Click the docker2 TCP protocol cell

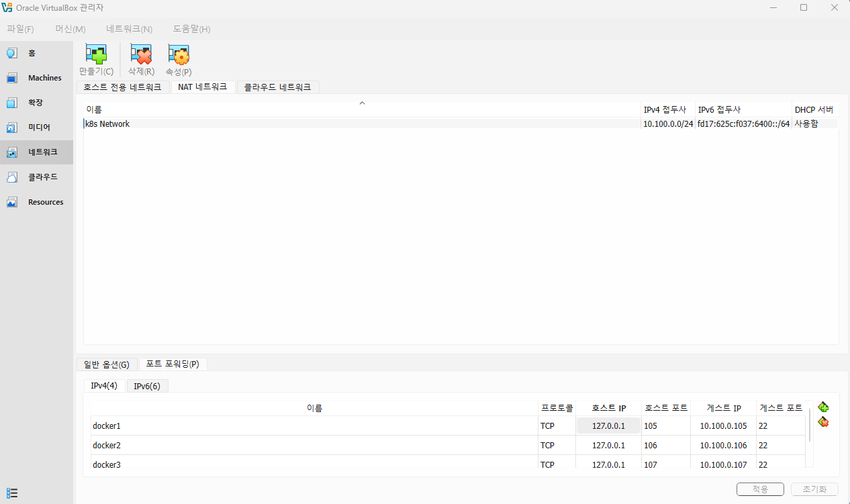pos(557,446)
